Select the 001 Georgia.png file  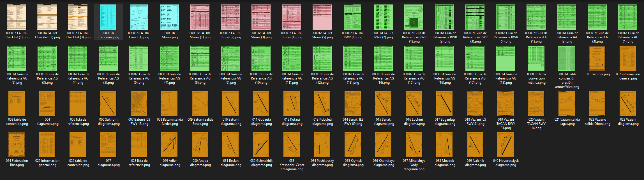[x=597, y=59]
